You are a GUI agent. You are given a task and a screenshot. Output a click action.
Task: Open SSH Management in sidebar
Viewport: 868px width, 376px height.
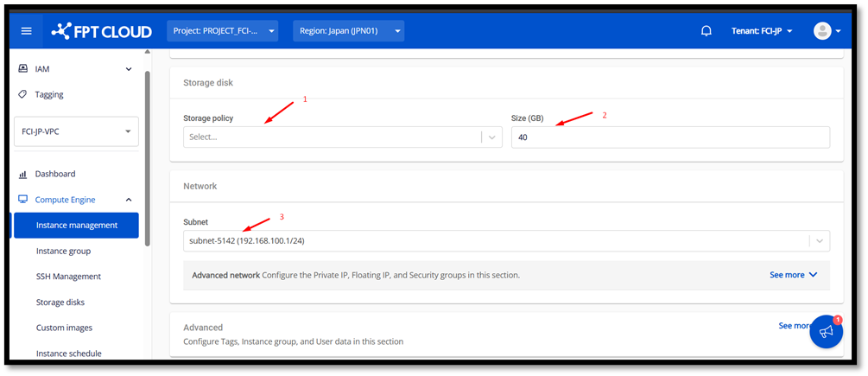(x=68, y=277)
